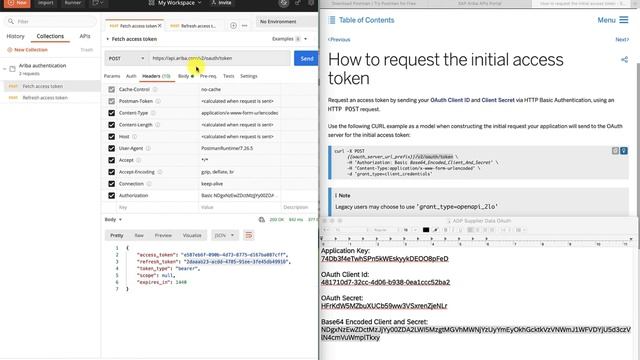Screen dimensions: 640x360
Task: Switch to the Refresh access token request tab
Action: [x=193, y=26]
